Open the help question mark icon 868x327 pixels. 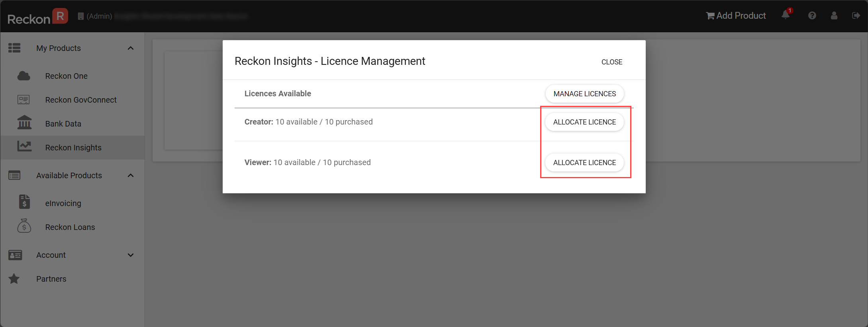tap(812, 16)
